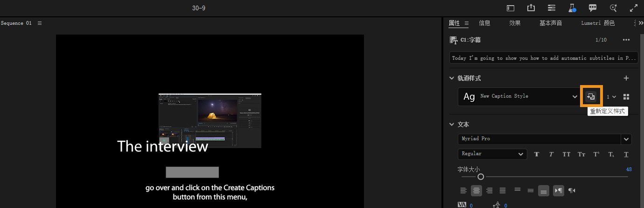Click the tracking value 0

471,205
